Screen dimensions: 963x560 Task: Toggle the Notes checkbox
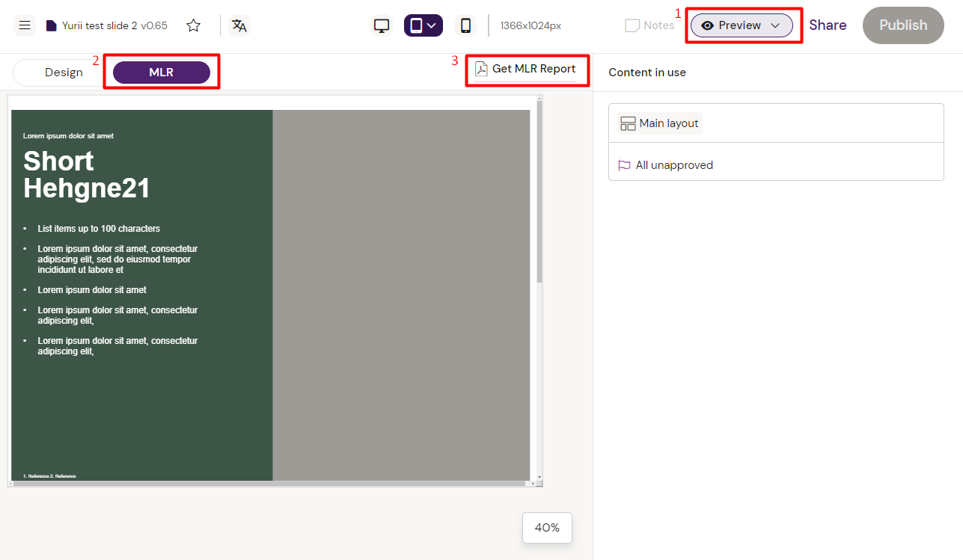point(632,25)
